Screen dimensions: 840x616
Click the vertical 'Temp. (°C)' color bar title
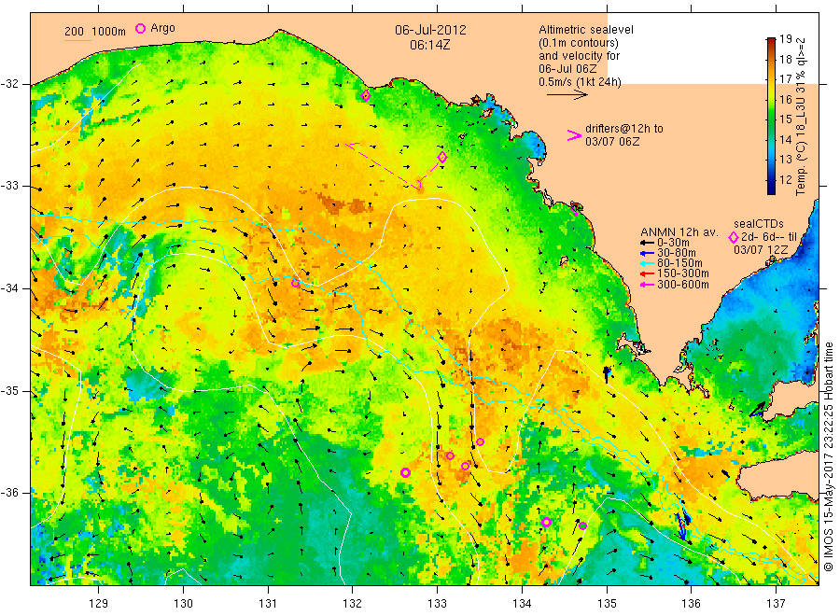pyautogui.click(x=801, y=167)
